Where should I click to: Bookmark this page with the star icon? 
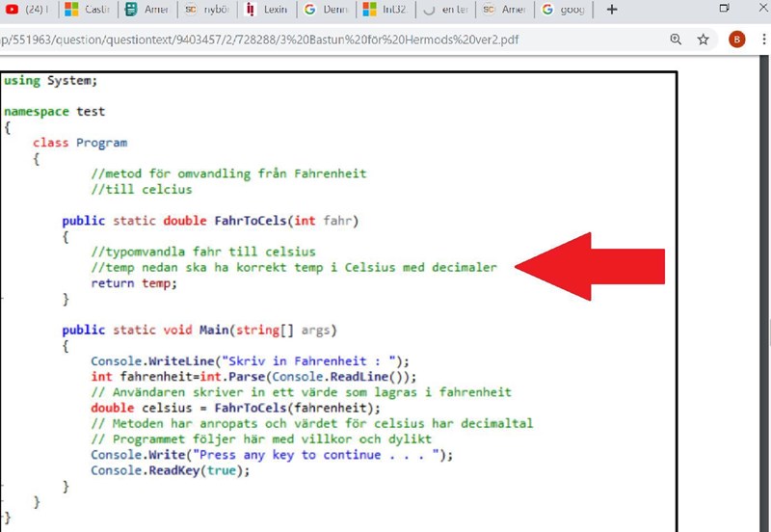[704, 40]
